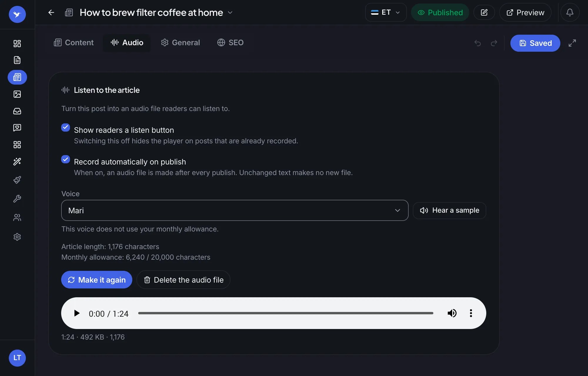Image resolution: width=588 pixels, height=376 pixels.
Task: Open the SEO tab
Action: (230, 43)
